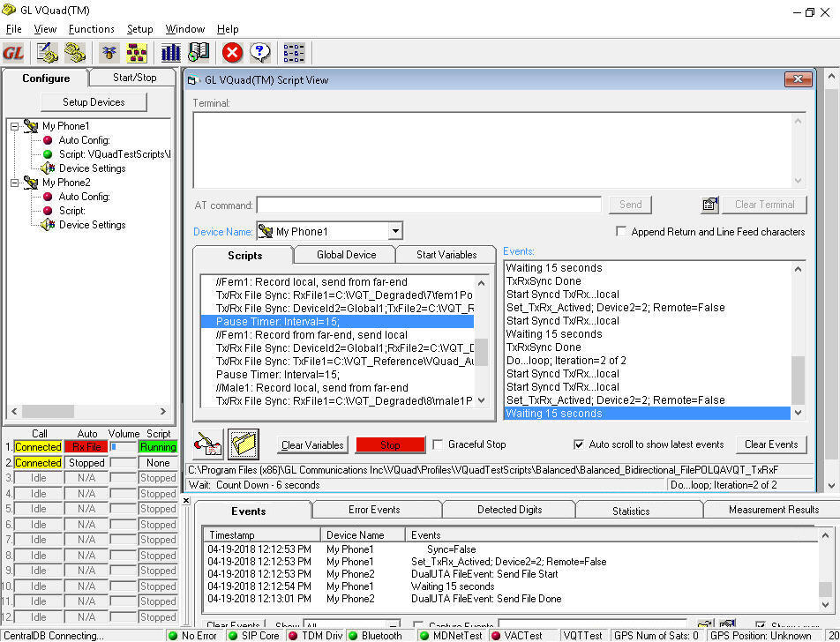
Task: Select 'Do...loop; Iteration=2 of 2' event line
Action: click(566, 361)
